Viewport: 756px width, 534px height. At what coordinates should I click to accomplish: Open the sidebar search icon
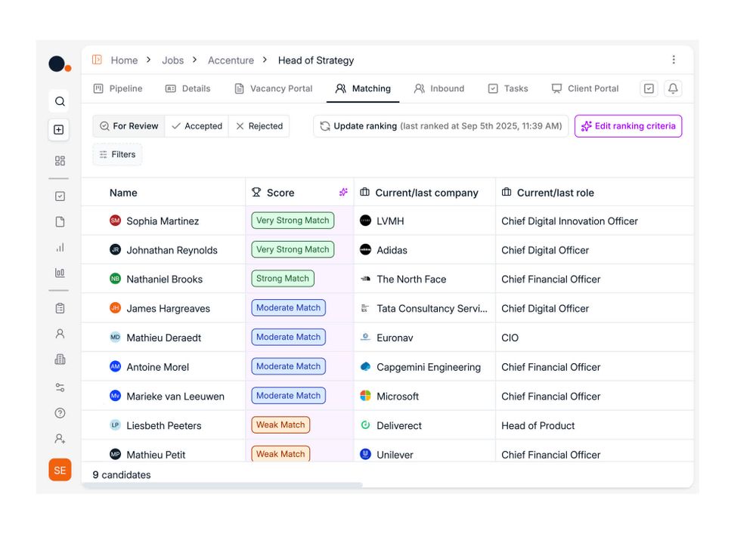pos(60,101)
